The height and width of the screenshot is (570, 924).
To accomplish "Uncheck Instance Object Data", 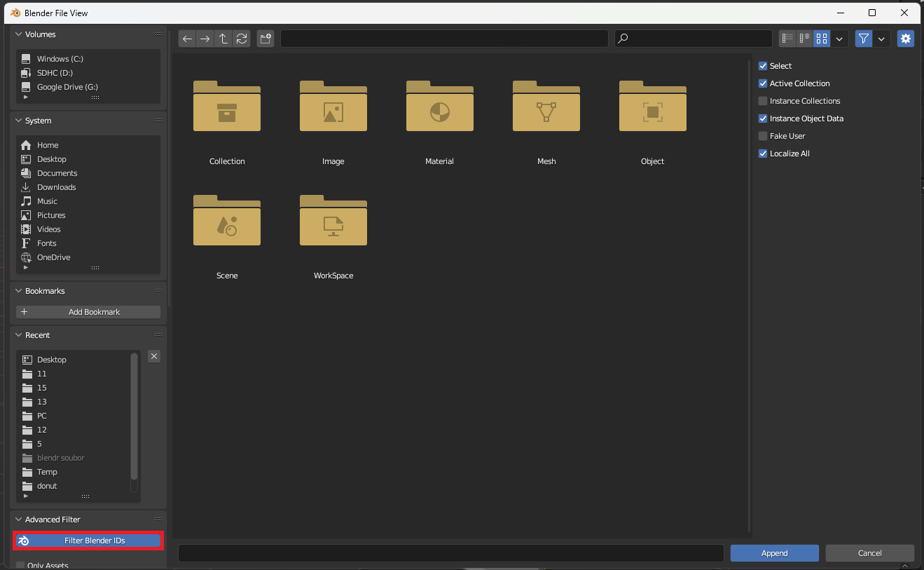I will click(763, 118).
